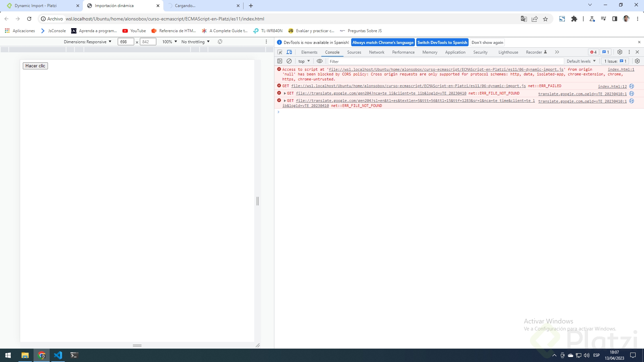Open Dimensions: Responsive dropdown
644x362 pixels.
(x=88, y=42)
